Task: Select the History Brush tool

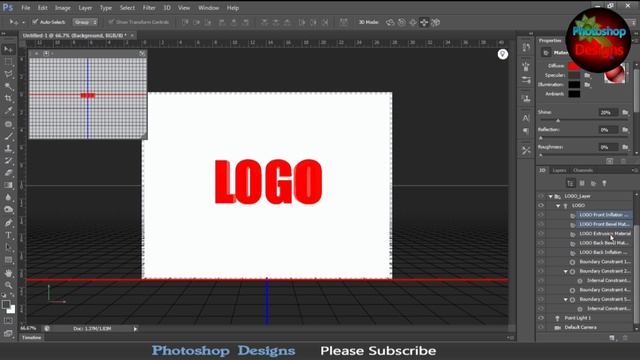Action: 8,161
